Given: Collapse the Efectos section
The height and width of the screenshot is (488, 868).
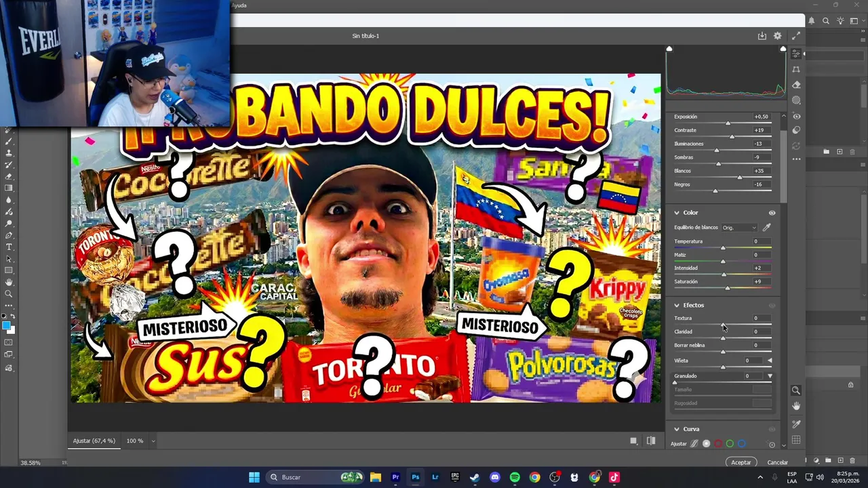Looking at the screenshot, I should tap(676, 306).
